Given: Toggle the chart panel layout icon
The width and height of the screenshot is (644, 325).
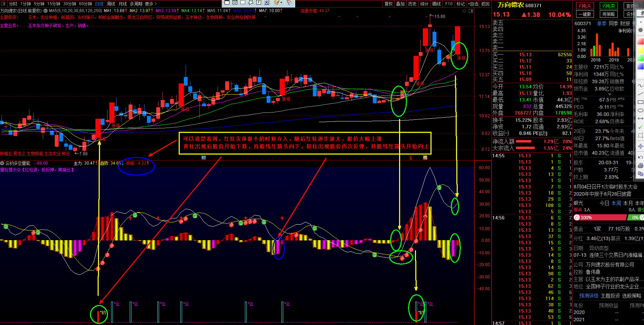Looking at the screenshot, I should [x=471, y=11].
